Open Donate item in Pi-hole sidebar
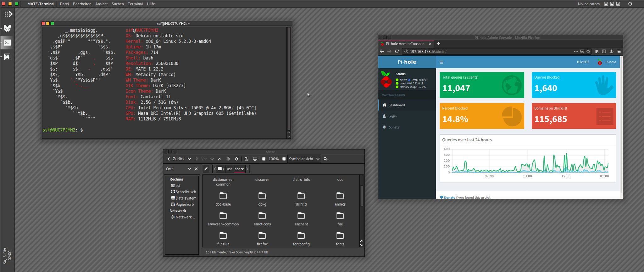 pos(407,127)
